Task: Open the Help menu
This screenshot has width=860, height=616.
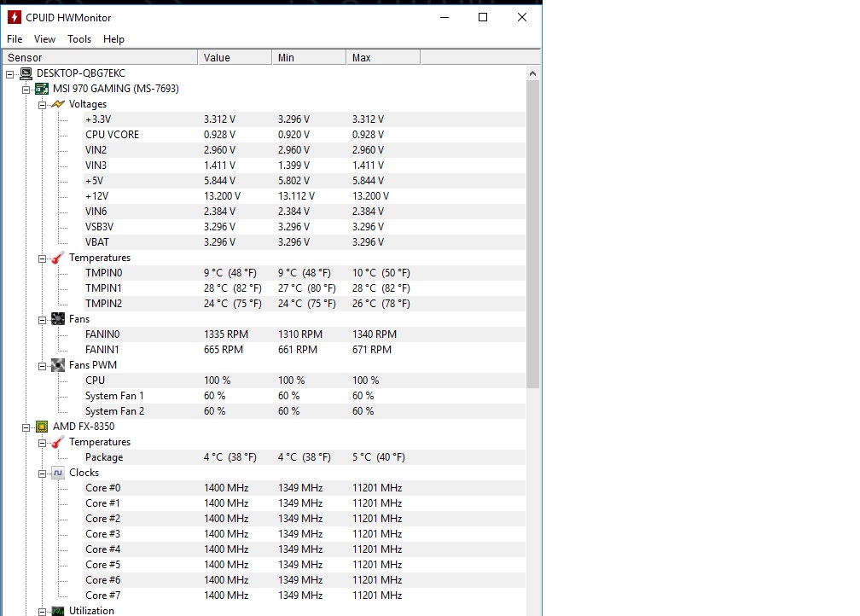Action: click(x=113, y=39)
